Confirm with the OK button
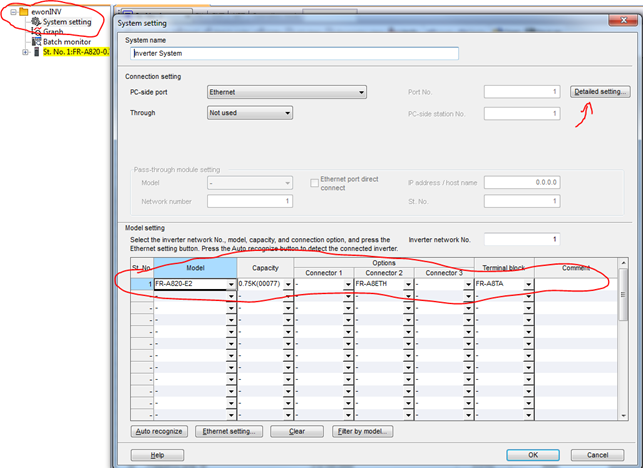The height and width of the screenshot is (468, 643). point(533,455)
